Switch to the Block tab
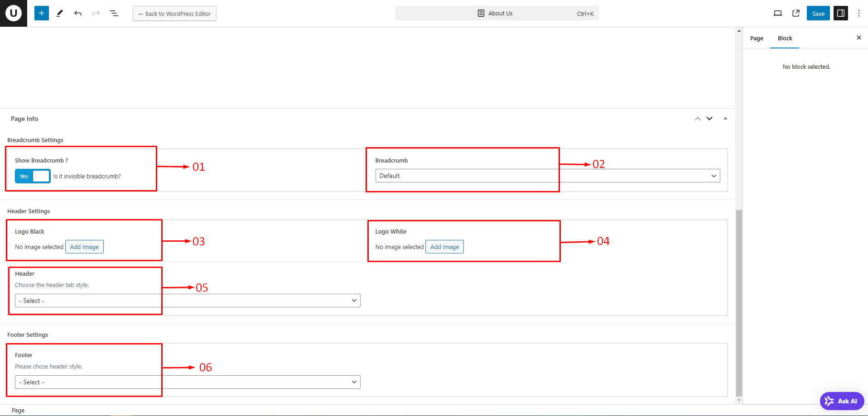 785,38
